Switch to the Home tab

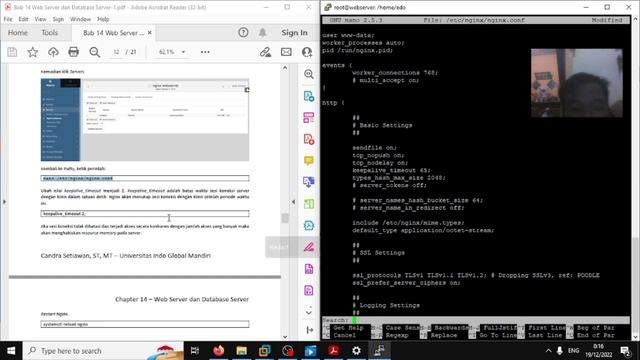18,33
